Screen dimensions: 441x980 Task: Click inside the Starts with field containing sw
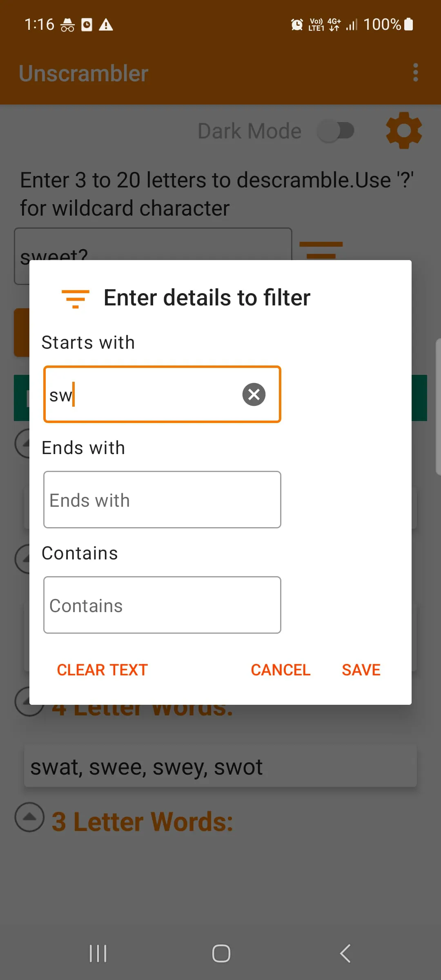(143, 394)
